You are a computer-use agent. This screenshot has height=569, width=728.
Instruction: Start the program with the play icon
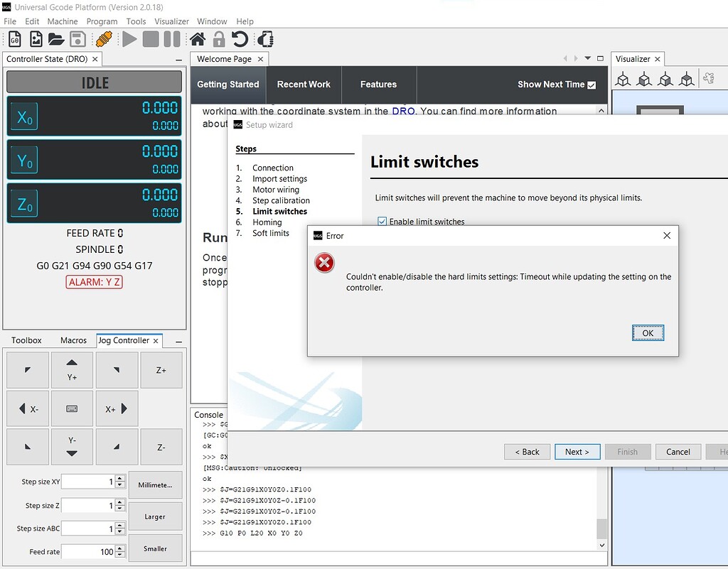coord(129,39)
